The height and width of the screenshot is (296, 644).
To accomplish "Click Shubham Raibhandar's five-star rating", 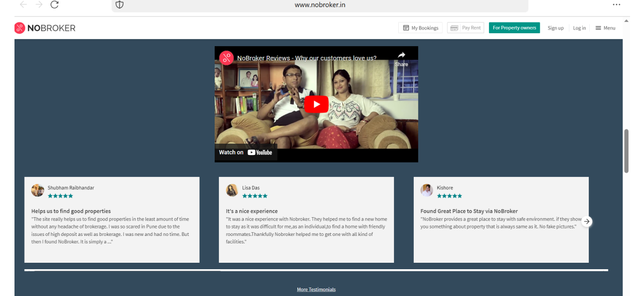I will point(60,196).
